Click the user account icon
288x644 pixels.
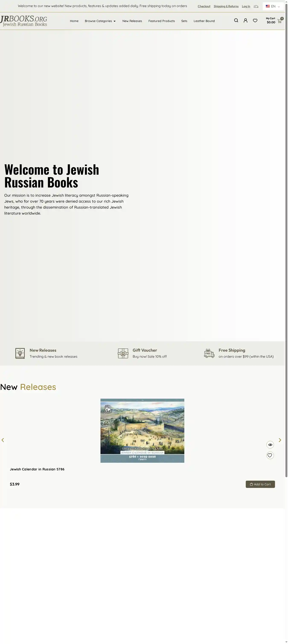coord(245,20)
